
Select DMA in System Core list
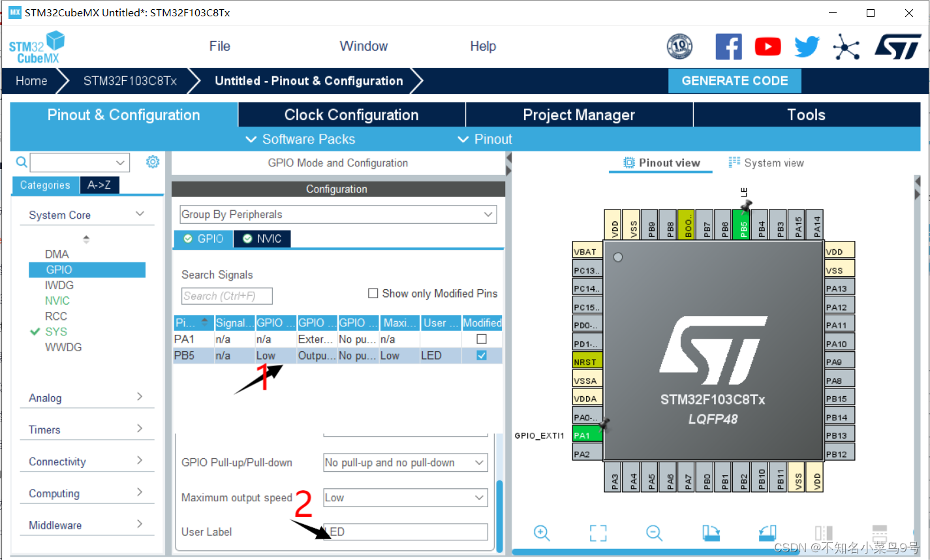click(x=57, y=255)
